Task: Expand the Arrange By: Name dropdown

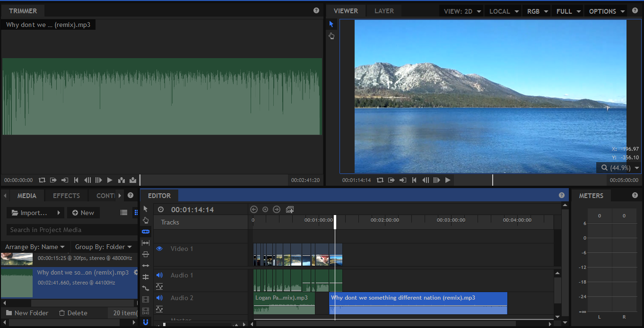Action: (x=35, y=247)
